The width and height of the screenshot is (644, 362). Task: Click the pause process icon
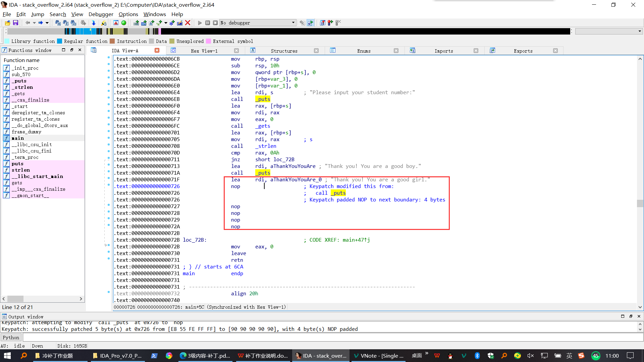coord(208,23)
